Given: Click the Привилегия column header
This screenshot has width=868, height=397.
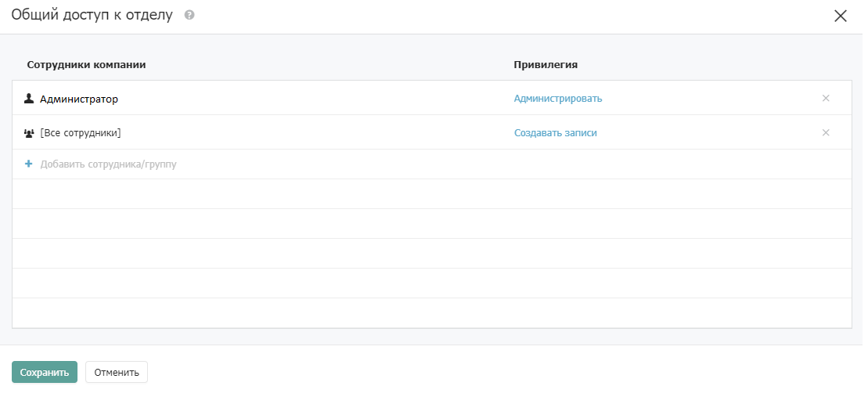Looking at the screenshot, I should coord(546,65).
